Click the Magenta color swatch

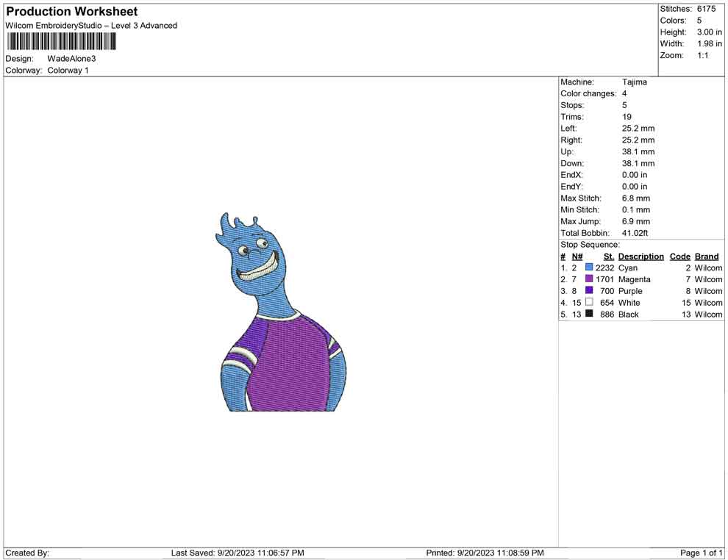pyautogui.click(x=589, y=279)
